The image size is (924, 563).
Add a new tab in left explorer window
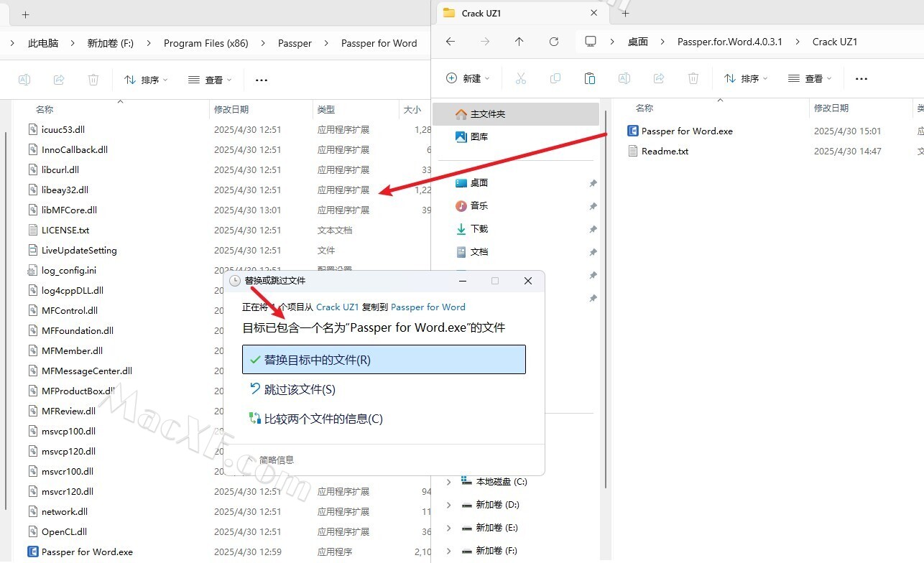[26, 14]
